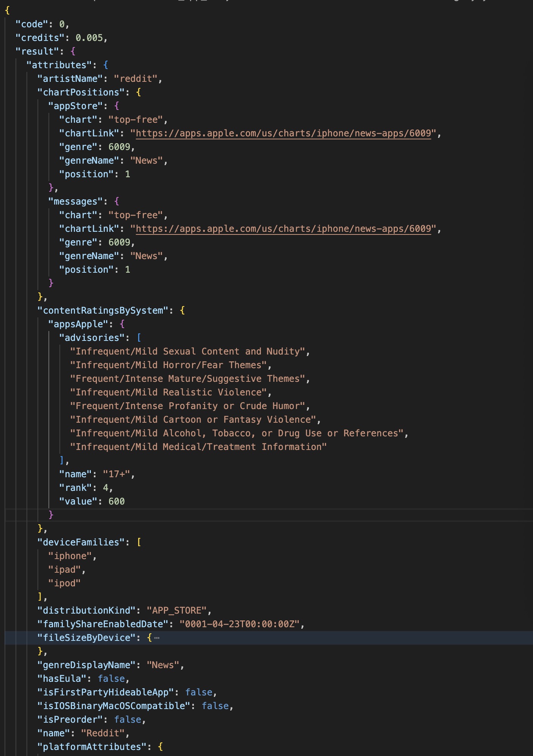Click the rank value 4
The width and height of the screenshot is (533, 756).
tap(106, 488)
